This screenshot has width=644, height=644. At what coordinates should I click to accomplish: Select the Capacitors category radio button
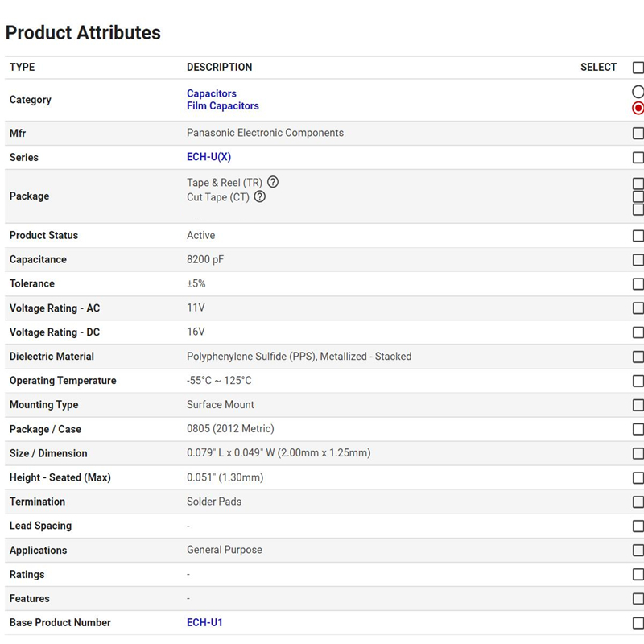pyautogui.click(x=638, y=92)
